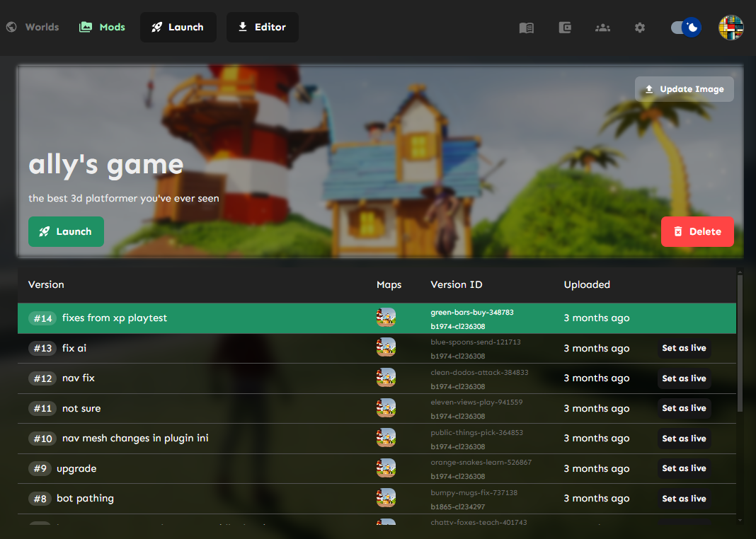Open the team members icon

pos(602,28)
